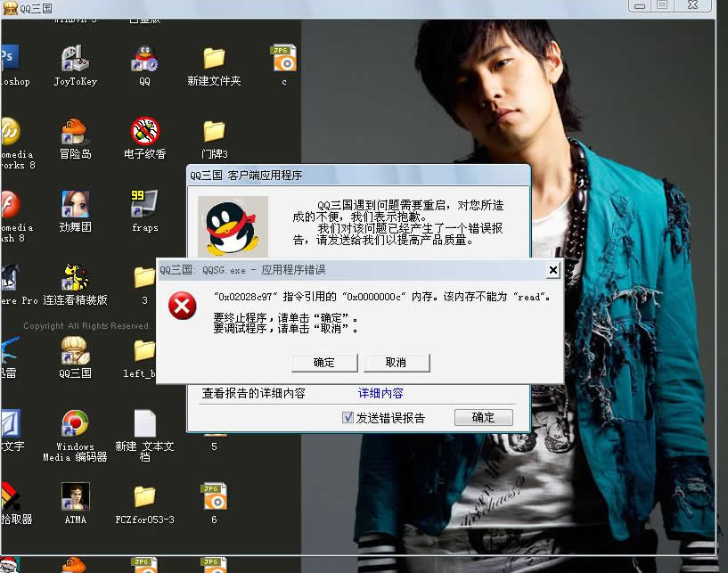Launch the ATMA shortcut icon
This screenshot has width=728, height=573.
(x=75, y=496)
